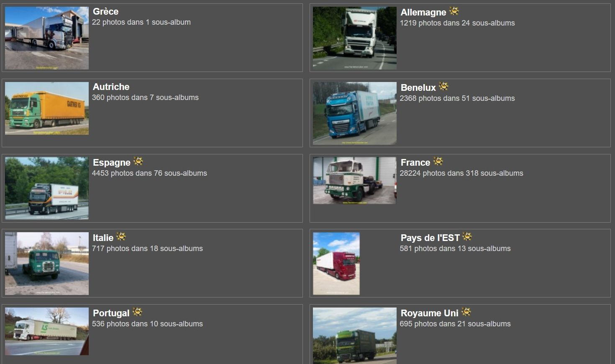615x364 pixels.
Task: Open the Grèce album link
Action: point(105,12)
